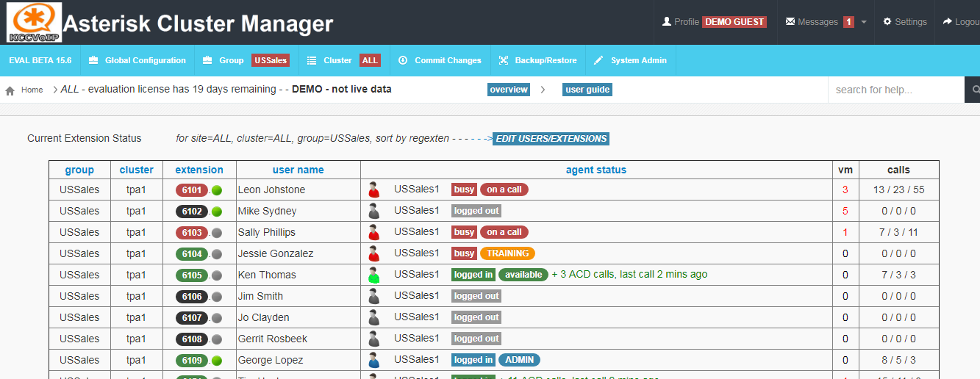Click extension badge 6103
The width and height of the screenshot is (980, 379).
pyautogui.click(x=192, y=233)
